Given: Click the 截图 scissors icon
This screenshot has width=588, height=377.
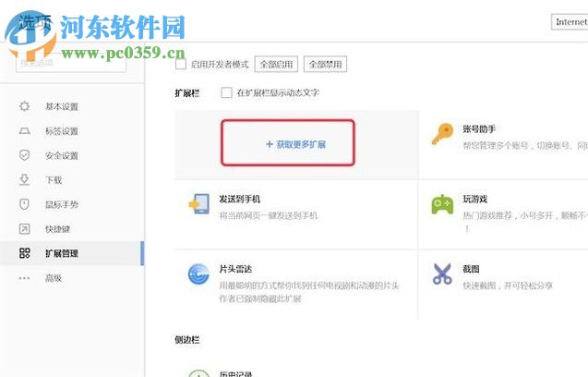Looking at the screenshot, I should pyautogui.click(x=442, y=274).
